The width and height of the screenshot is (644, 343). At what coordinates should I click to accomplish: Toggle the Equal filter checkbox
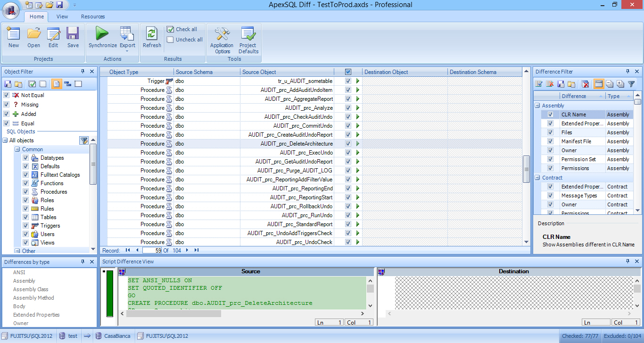pos(6,123)
